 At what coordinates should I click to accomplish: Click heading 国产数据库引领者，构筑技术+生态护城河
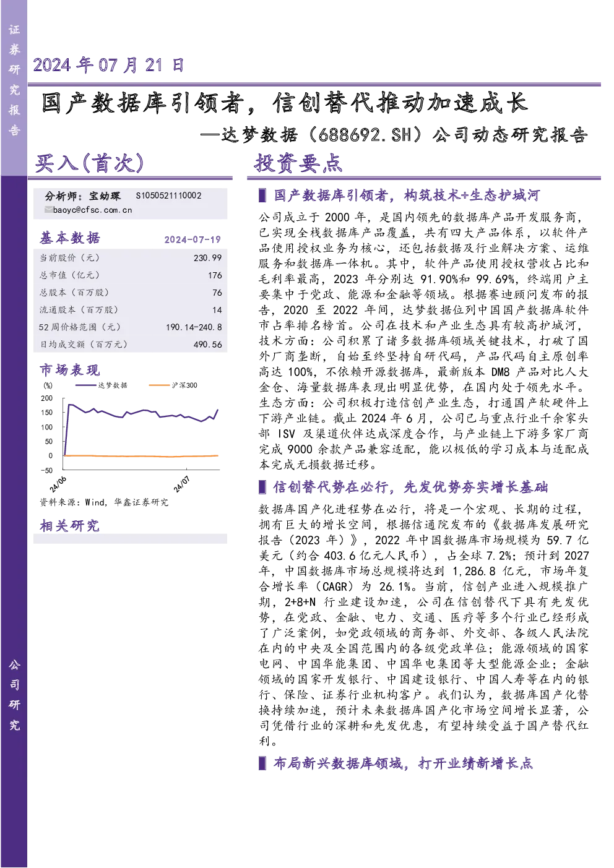tap(407, 196)
